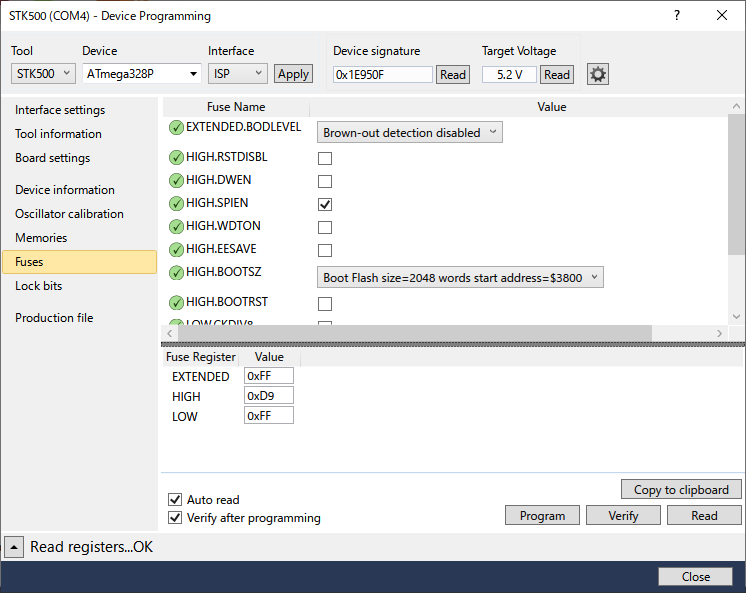Click the HIGH.DWEN green status checkmark
The height and width of the screenshot is (593, 746).
[176, 180]
